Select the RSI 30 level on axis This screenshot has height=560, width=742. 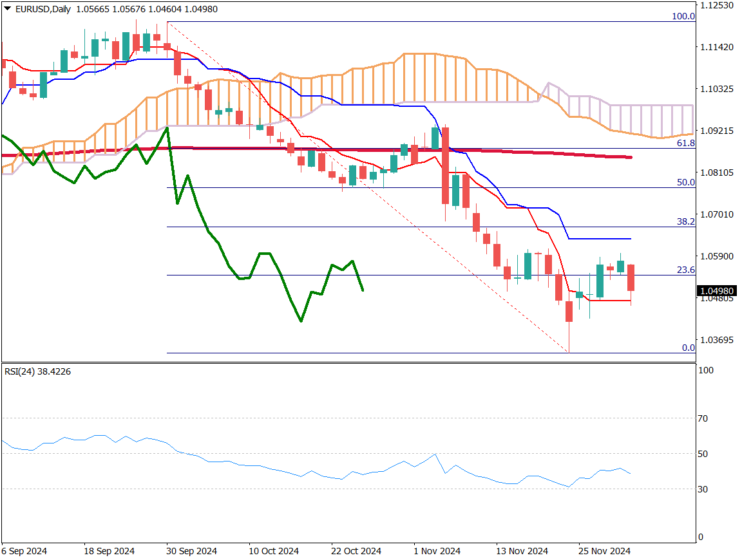(x=703, y=489)
